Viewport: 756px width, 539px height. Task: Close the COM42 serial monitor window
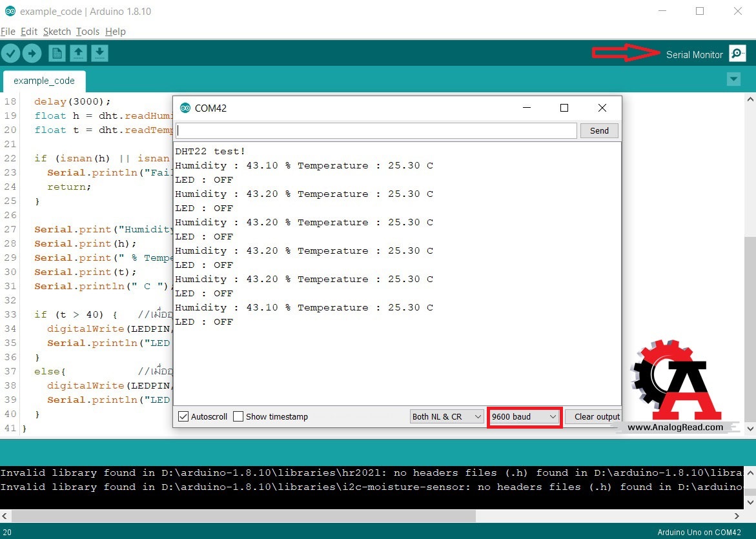[602, 108]
